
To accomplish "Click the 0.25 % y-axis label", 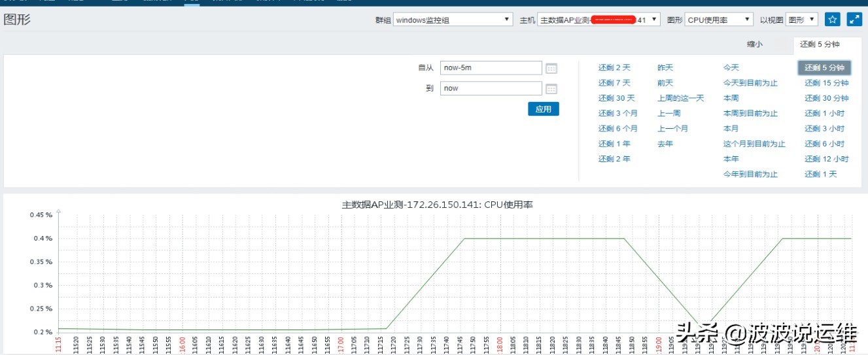I will (x=40, y=309).
